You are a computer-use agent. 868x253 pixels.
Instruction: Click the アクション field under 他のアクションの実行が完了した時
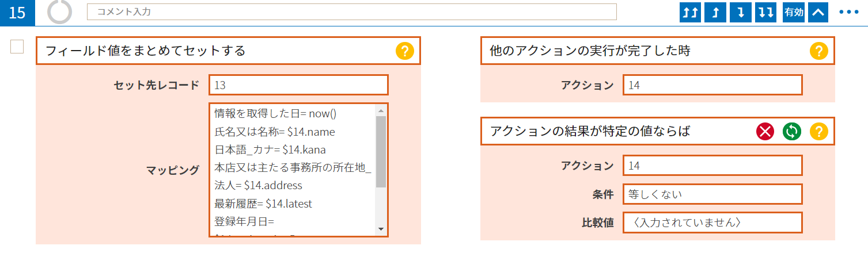click(x=712, y=85)
